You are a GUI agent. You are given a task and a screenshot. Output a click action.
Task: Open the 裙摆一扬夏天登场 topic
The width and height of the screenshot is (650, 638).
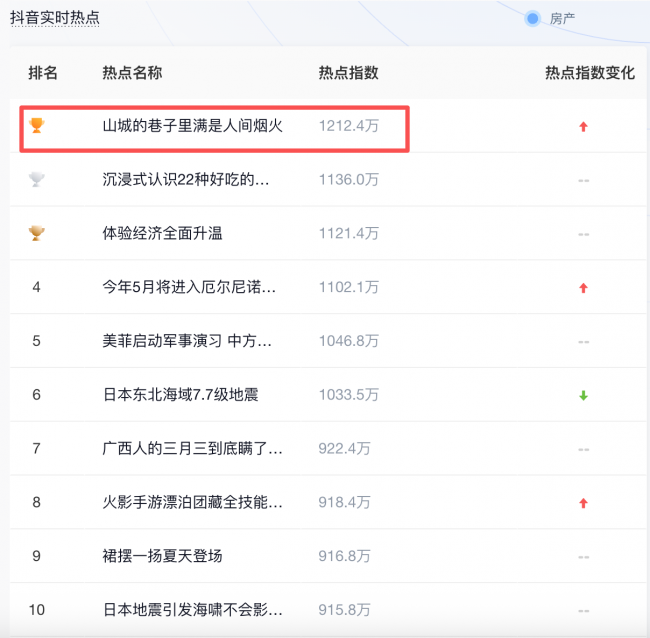click(162, 556)
